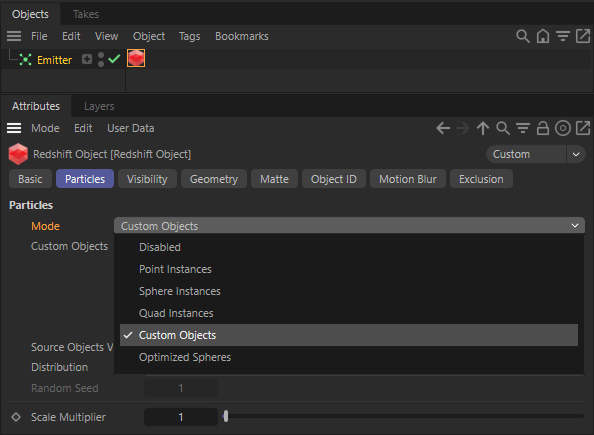Lock the Attributes manager with padlock icon
594x435 pixels.
(543, 128)
